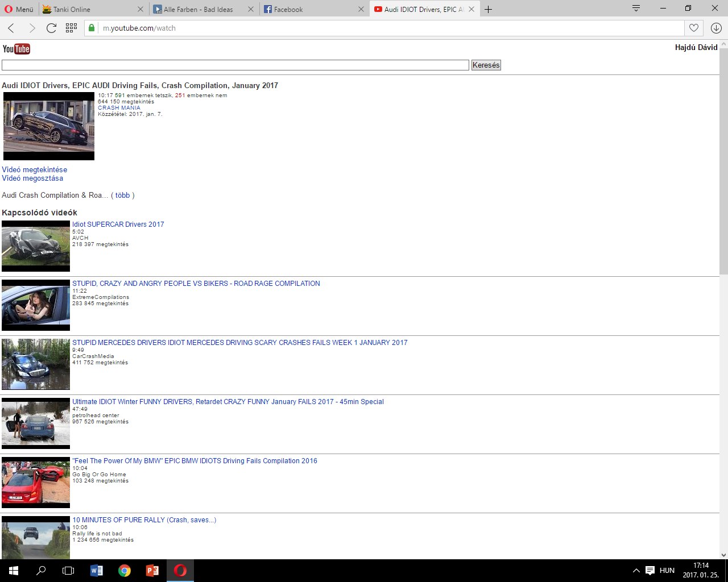Screen dimensions: 728x582
Task: Launch Word from the taskbar
Action: pyautogui.click(x=96, y=571)
